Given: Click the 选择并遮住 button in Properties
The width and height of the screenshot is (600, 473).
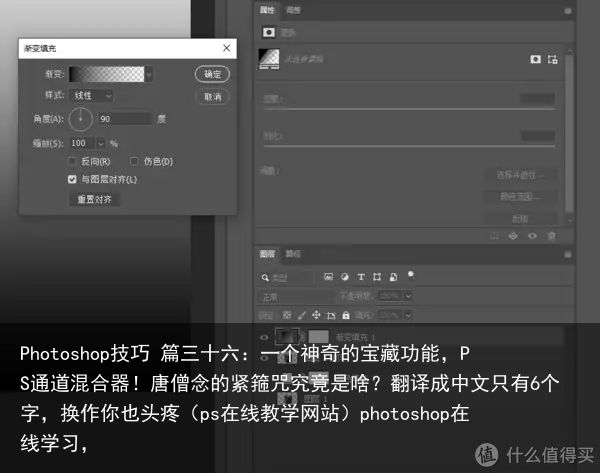Looking at the screenshot, I should point(520,175).
